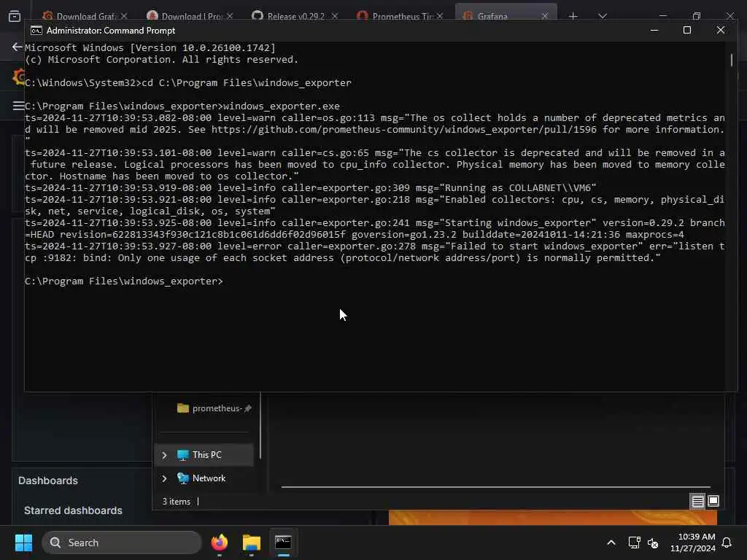Close the Prometheus Time tab
The width and height of the screenshot is (747, 560).
click(x=440, y=16)
